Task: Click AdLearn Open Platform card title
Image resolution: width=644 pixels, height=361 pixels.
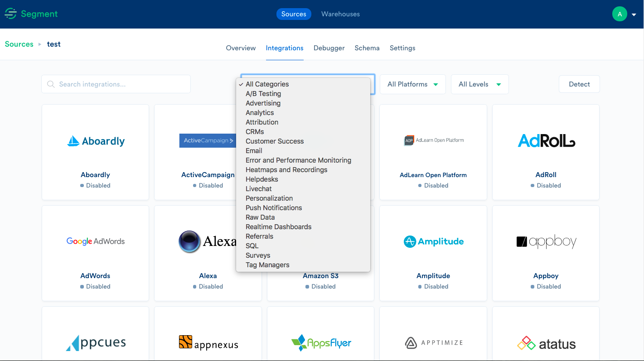Action: [x=433, y=175]
